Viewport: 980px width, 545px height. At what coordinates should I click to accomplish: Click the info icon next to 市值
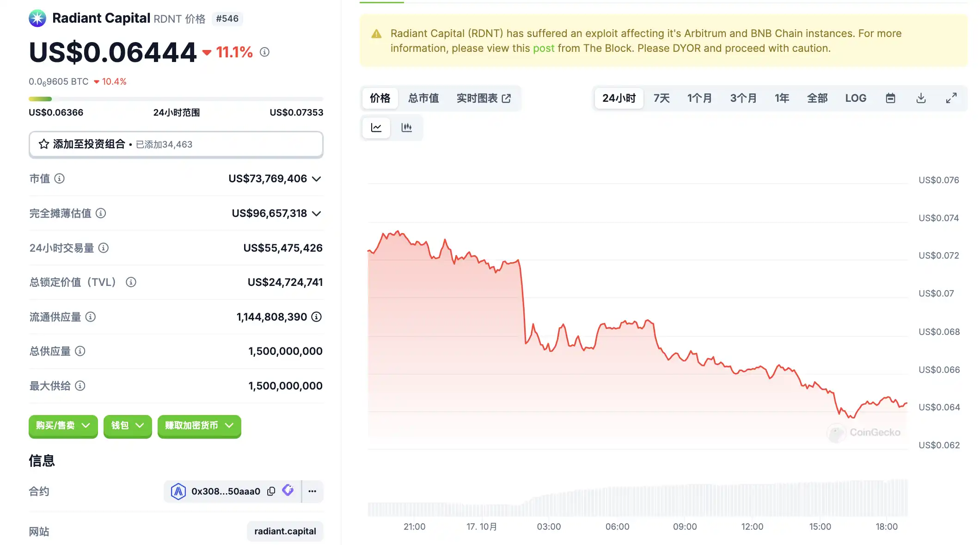click(60, 179)
